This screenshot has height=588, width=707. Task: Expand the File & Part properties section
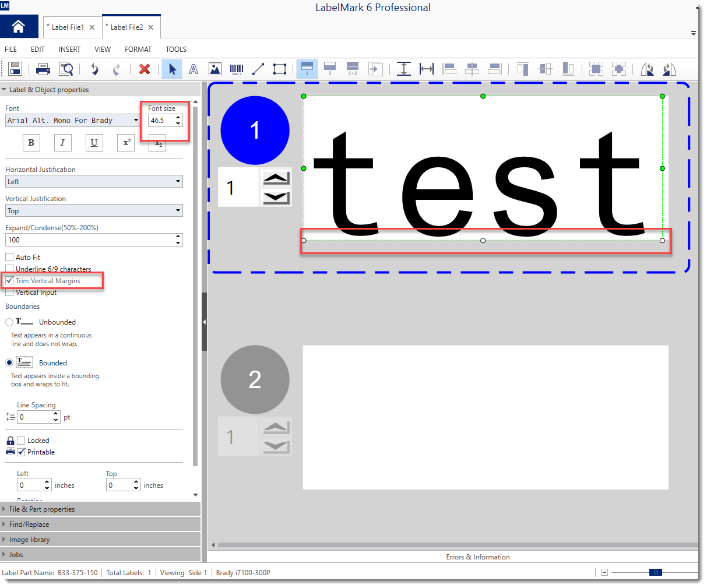pos(42,509)
